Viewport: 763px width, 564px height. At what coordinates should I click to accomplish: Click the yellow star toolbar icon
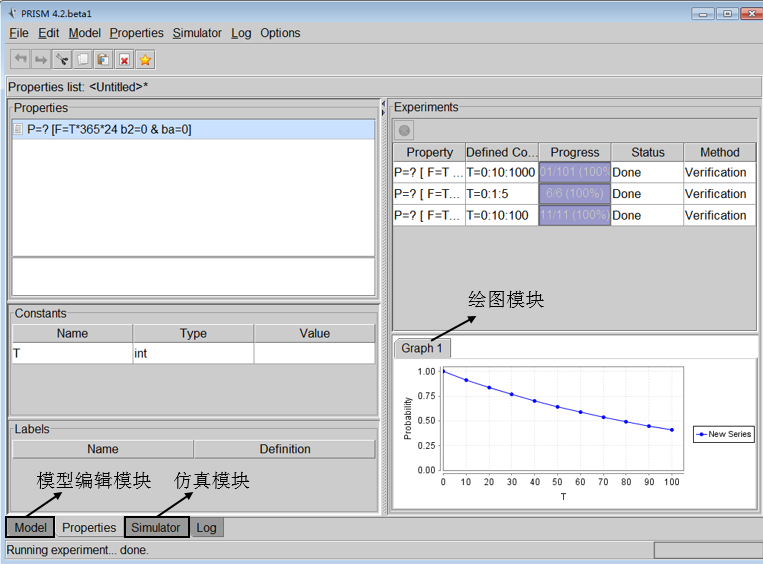coord(145,60)
